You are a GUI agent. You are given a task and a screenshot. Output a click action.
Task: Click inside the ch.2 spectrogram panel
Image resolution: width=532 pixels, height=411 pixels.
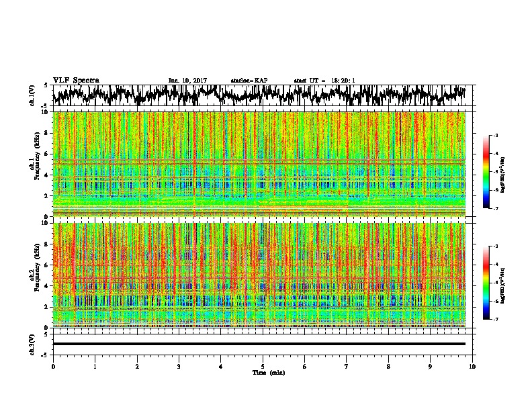pos(259,275)
